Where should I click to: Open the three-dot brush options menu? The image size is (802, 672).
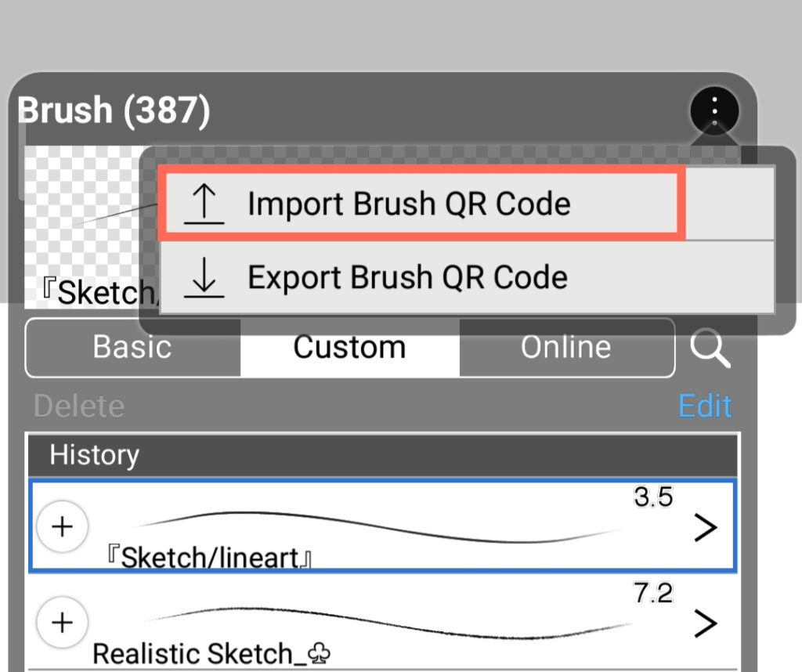point(713,110)
